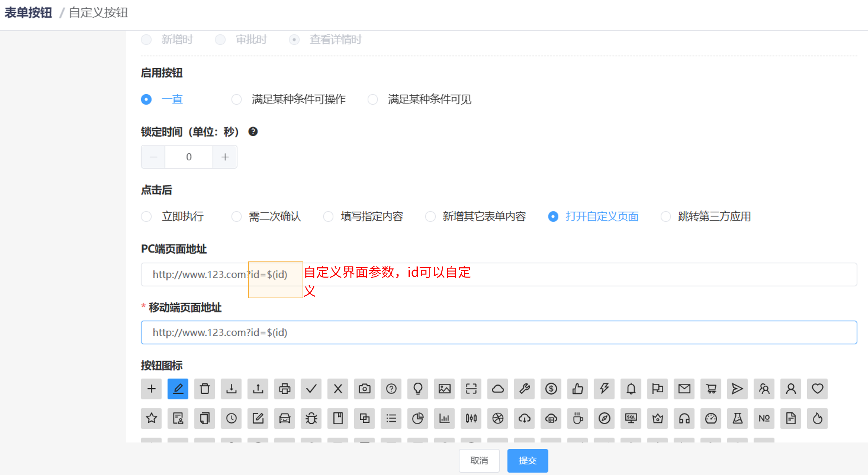Pick the bug icon
Image resolution: width=868 pixels, height=475 pixels.
311,419
